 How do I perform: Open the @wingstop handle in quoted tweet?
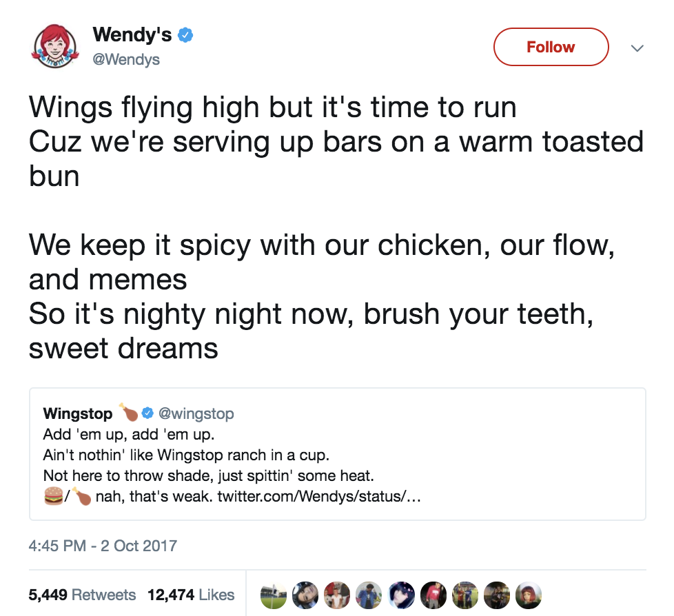tap(196, 413)
